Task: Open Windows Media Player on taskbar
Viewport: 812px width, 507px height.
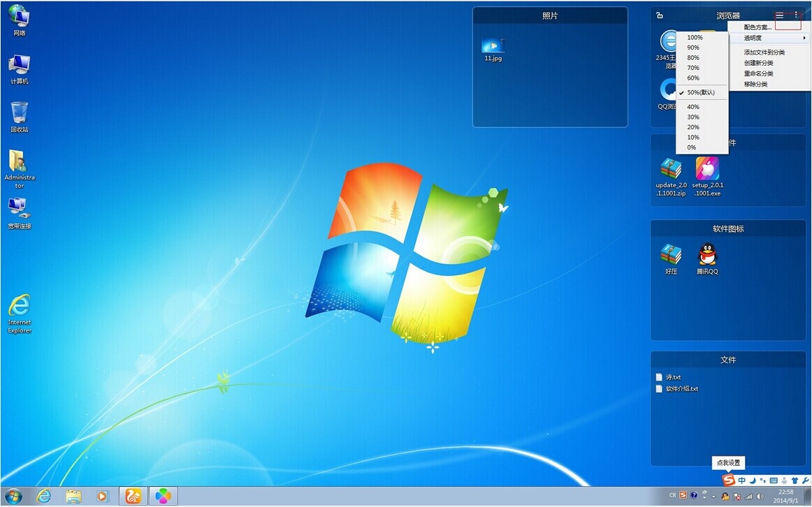Action: click(103, 497)
